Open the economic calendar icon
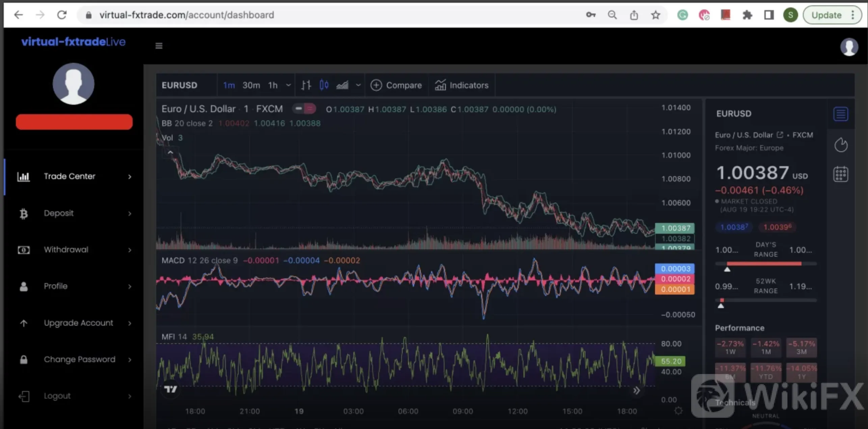868x429 pixels. coord(841,174)
